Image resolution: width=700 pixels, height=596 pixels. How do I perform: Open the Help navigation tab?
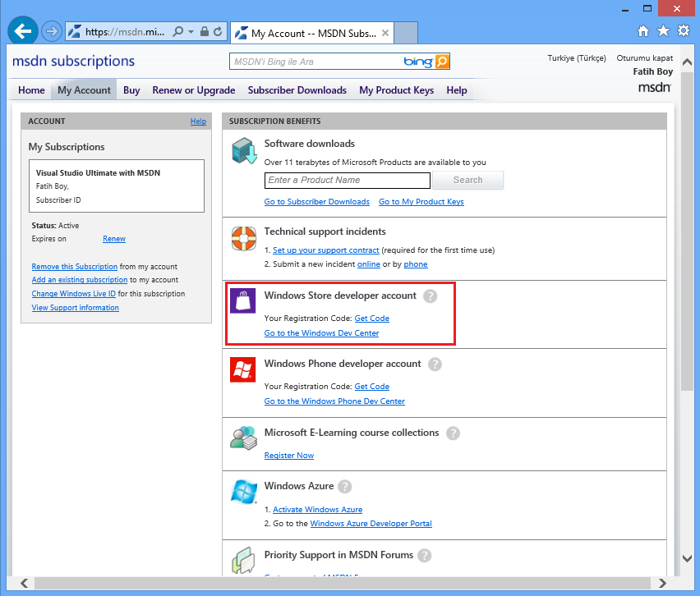pyautogui.click(x=457, y=90)
